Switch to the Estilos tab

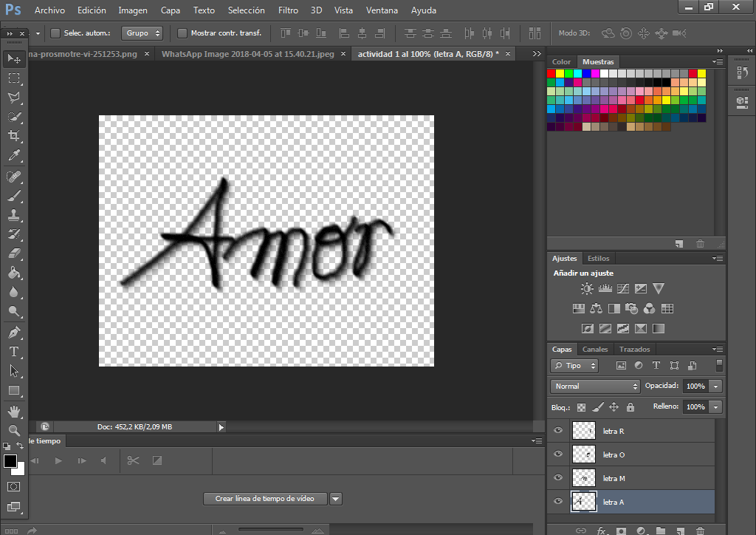pyautogui.click(x=598, y=259)
